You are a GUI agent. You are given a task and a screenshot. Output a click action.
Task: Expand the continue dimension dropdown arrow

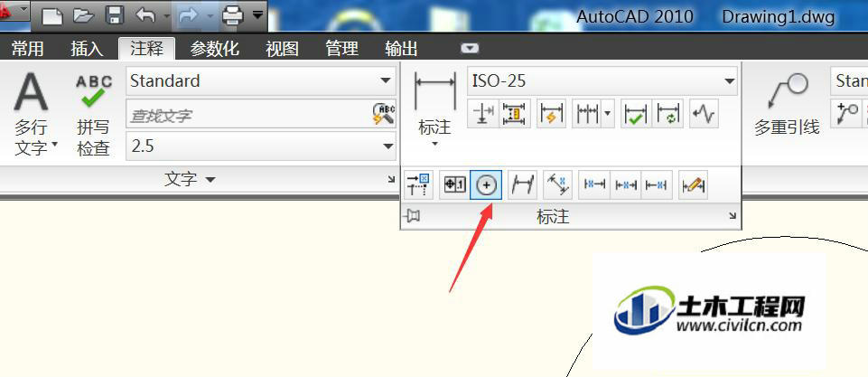tap(608, 114)
